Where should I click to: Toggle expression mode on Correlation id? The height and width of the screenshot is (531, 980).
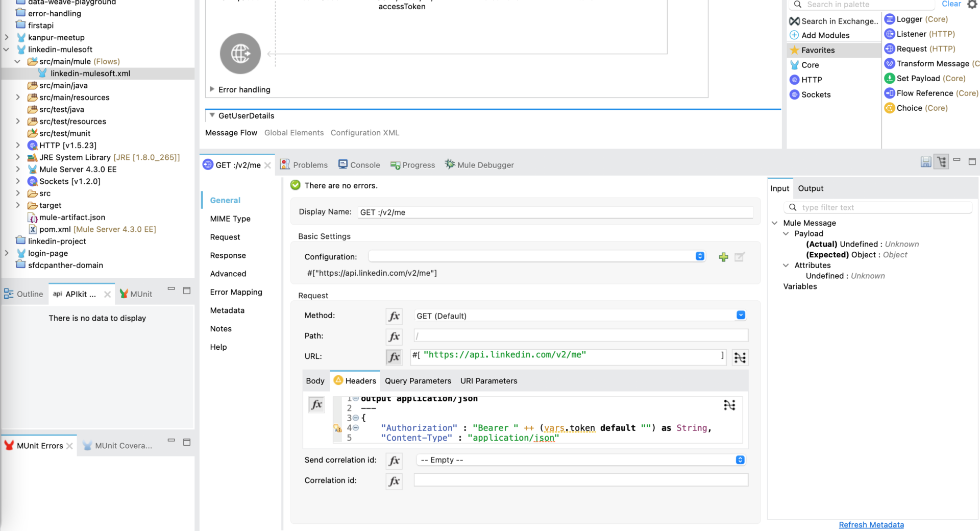click(394, 481)
